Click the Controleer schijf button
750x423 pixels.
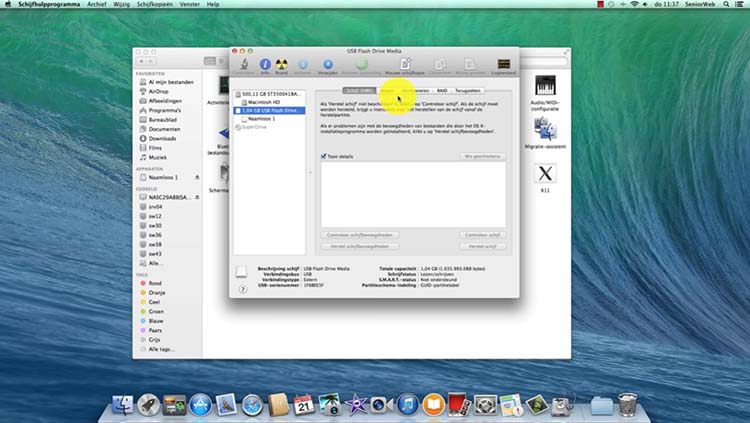pyautogui.click(x=482, y=235)
